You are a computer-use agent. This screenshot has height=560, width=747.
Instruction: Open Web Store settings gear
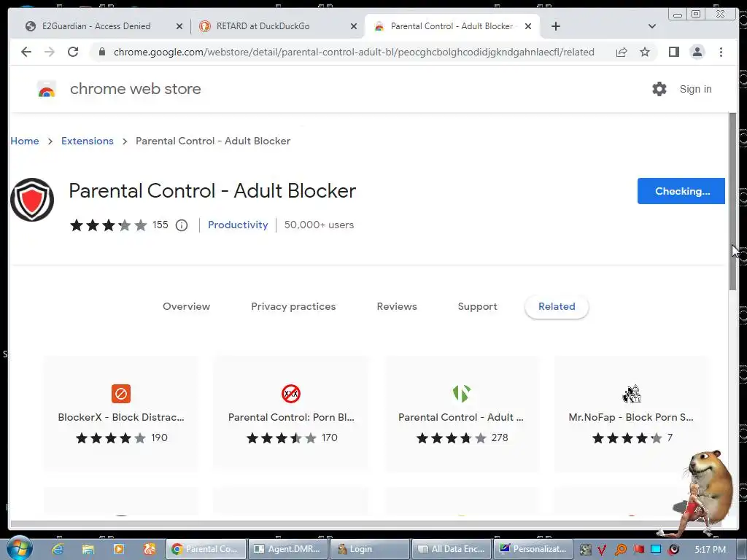(x=659, y=89)
